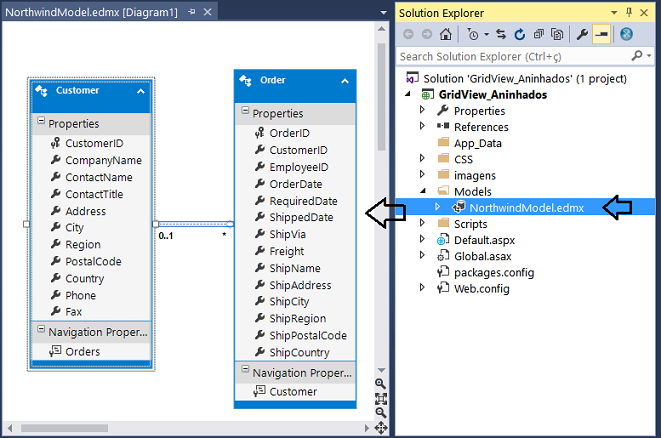Image resolution: width=661 pixels, height=438 pixels.
Task: Click the Order entity icon in header
Action: pos(245,80)
